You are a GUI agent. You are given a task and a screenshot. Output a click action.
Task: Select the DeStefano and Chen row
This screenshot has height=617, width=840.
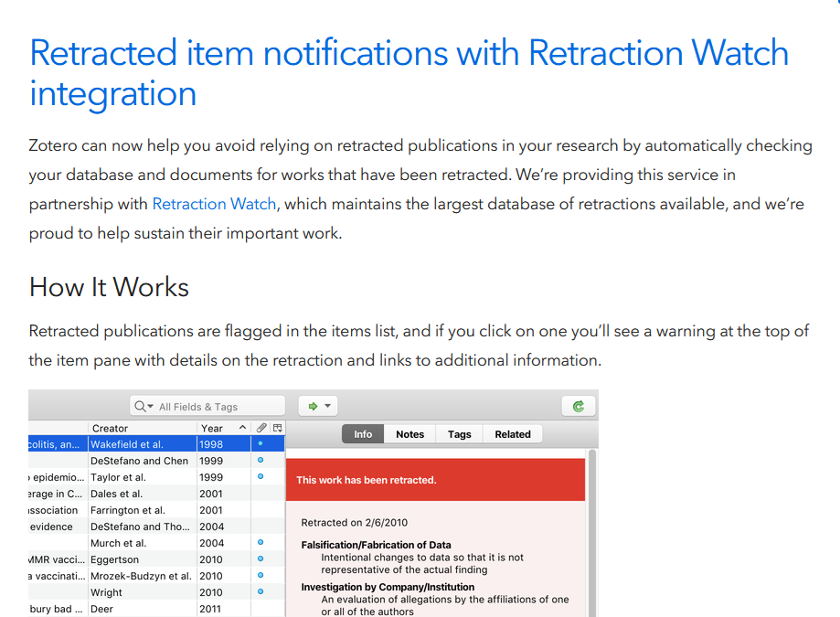(156, 461)
